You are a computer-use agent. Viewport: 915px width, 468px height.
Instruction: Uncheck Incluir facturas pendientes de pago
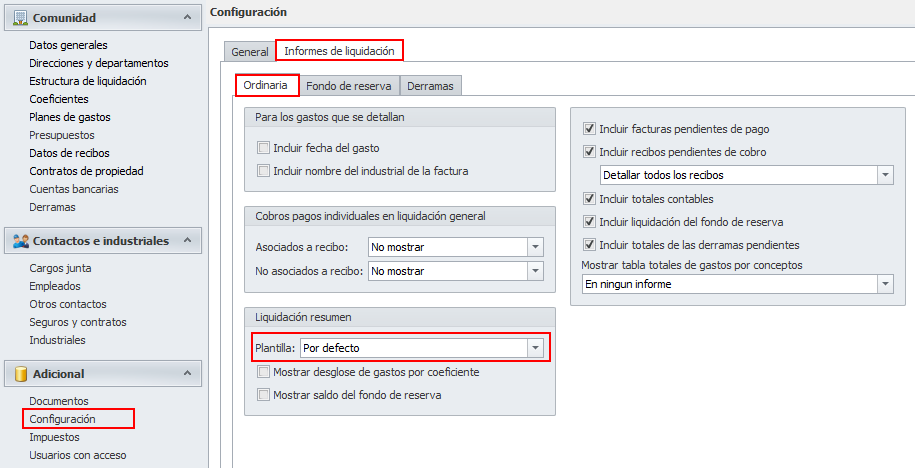pyautogui.click(x=589, y=129)
